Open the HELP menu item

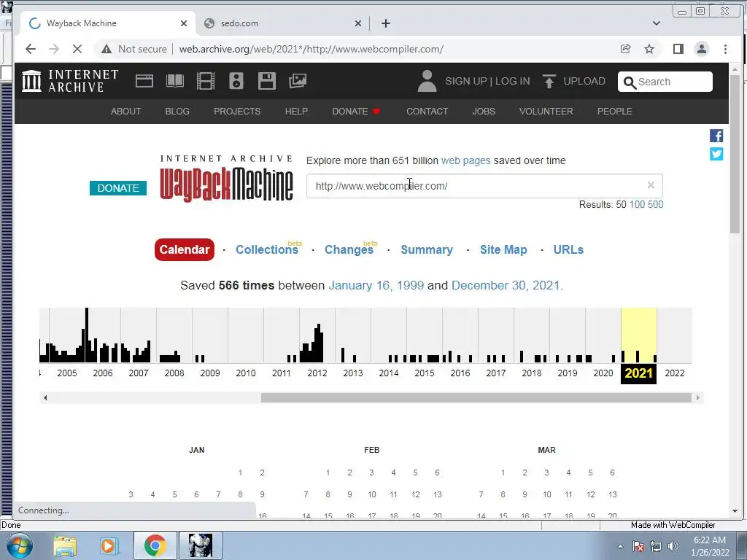(x=296, y=112)
